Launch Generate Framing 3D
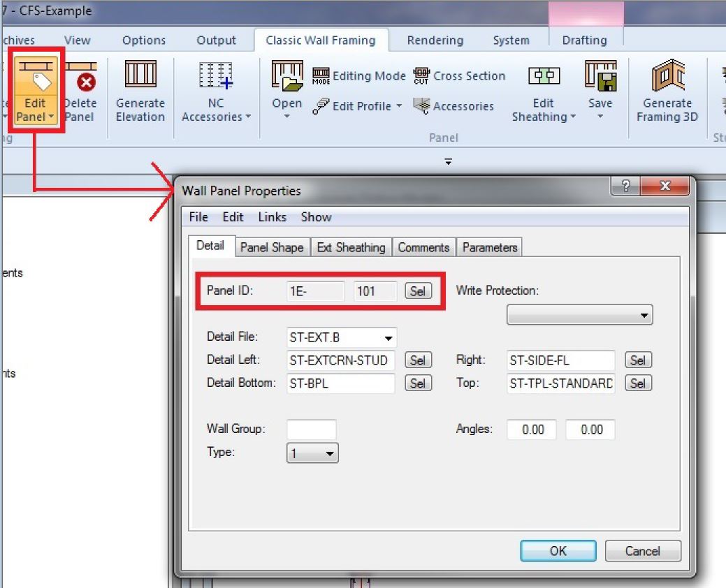 667,75
